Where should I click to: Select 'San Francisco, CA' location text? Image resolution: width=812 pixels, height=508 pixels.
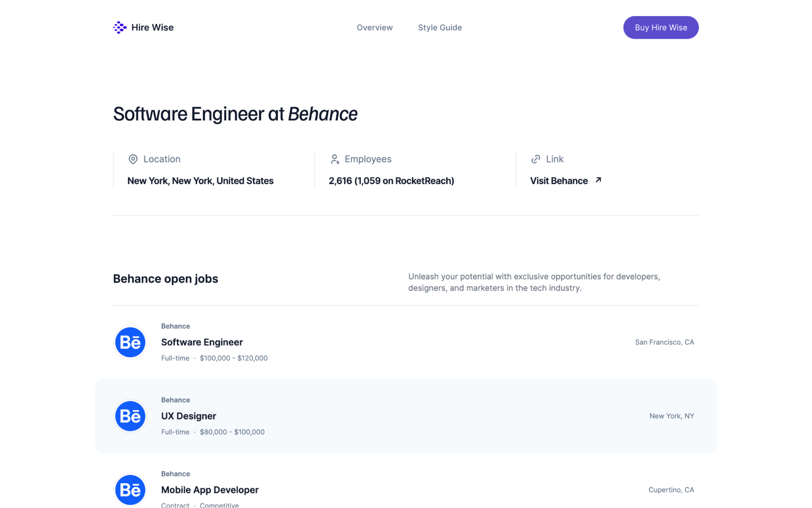(664, 342)
